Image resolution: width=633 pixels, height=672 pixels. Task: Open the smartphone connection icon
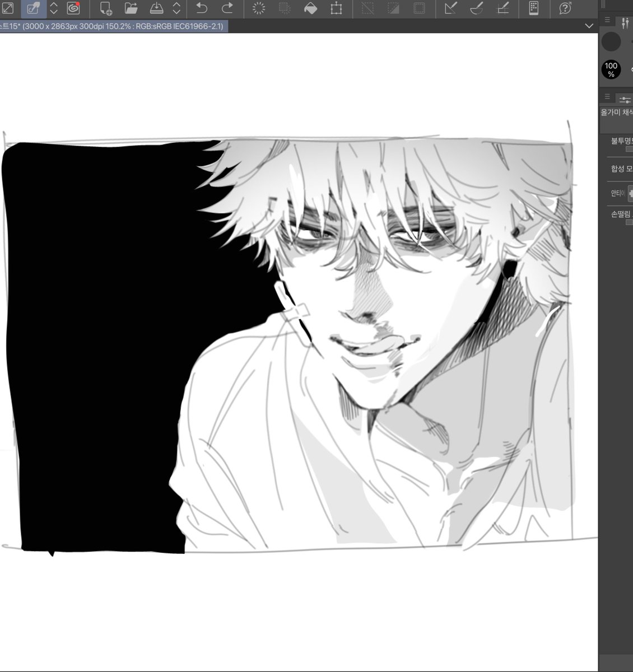(x=534, y=8)
